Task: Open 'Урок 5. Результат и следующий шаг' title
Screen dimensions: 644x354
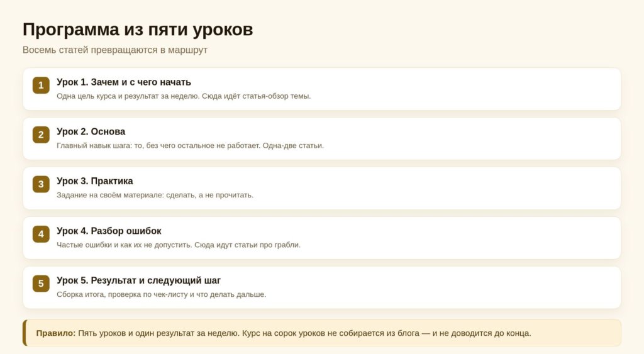Action: pos(138,280)
